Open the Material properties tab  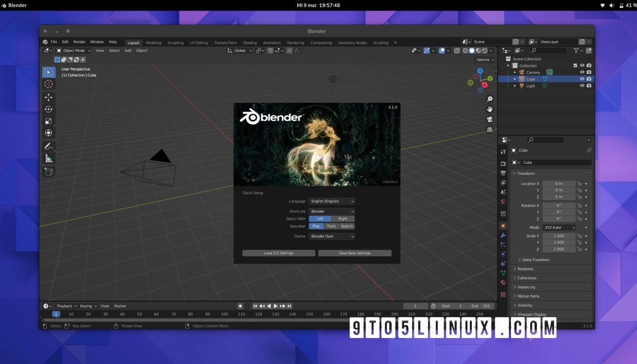click(x=503, y=283)
